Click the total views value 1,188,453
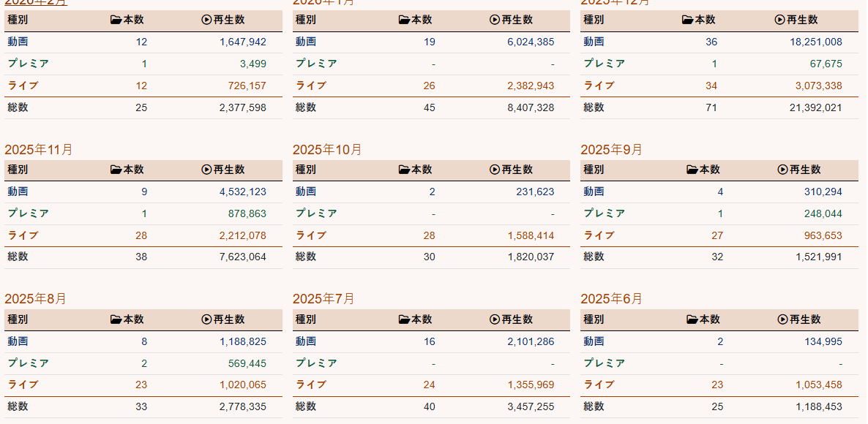 pyautogui.click(x=819, y=406)
